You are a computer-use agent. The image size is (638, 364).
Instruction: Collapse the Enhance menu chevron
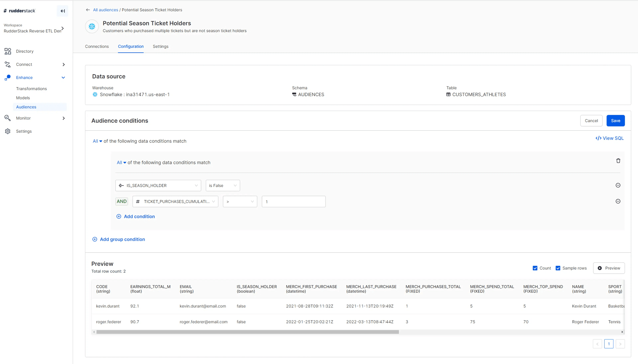pos(63,77)
